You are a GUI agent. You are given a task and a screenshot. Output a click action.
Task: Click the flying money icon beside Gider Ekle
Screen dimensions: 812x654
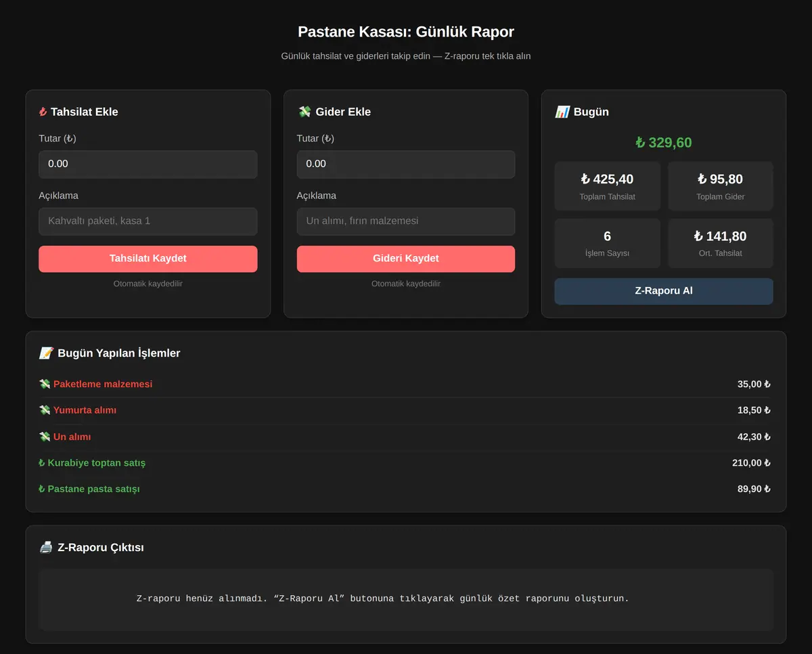(x=304, y=112)
